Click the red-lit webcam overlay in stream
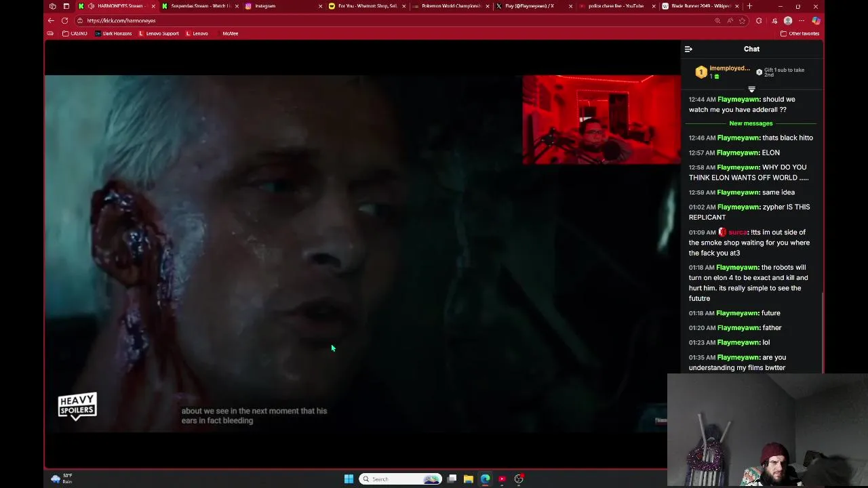The width and height of the screenshot is (868, 488). 601,119
